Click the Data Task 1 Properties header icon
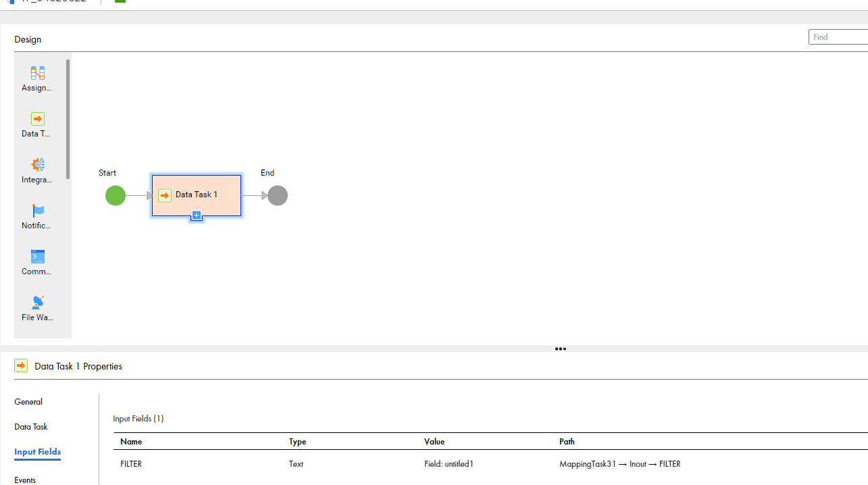The image size is (868, 485). (21, 365)
